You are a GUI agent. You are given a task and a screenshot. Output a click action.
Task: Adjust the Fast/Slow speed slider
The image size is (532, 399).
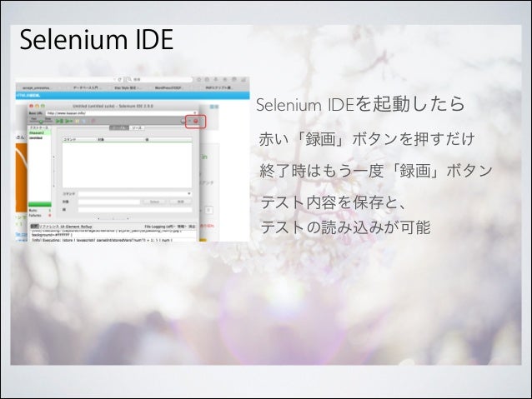click(41, 121)
